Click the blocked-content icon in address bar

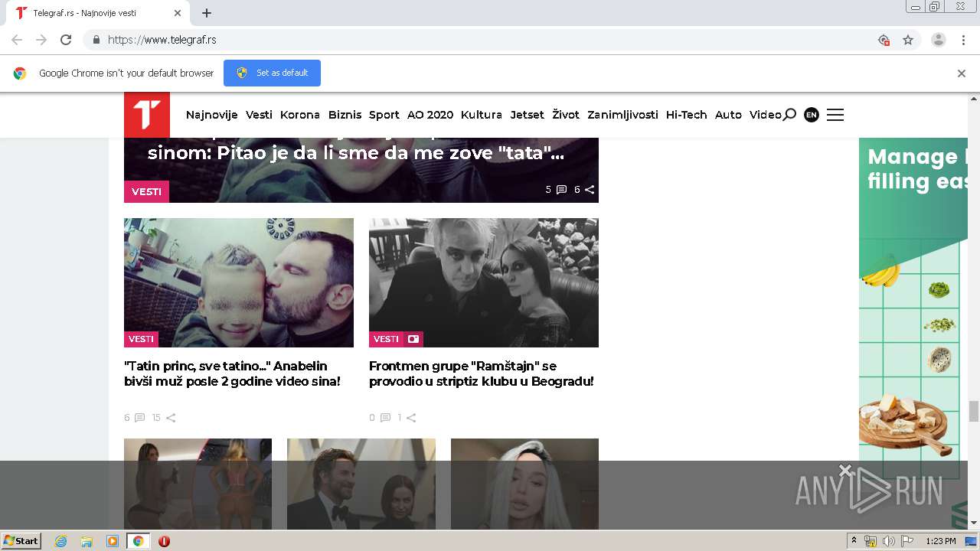(884, 40)
